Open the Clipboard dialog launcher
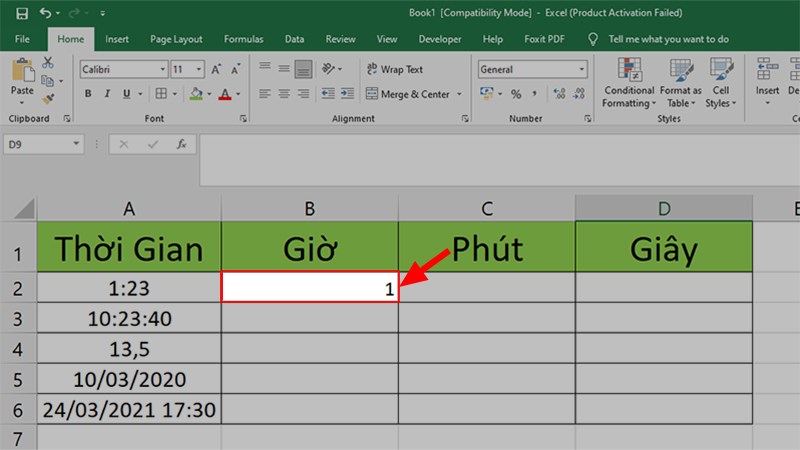 pos(67,118)
